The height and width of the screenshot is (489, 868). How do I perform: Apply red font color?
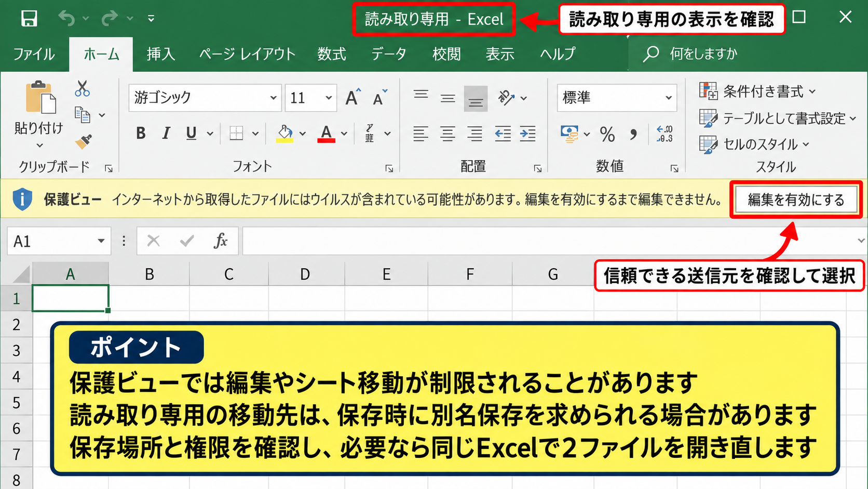tap(326, 134)
